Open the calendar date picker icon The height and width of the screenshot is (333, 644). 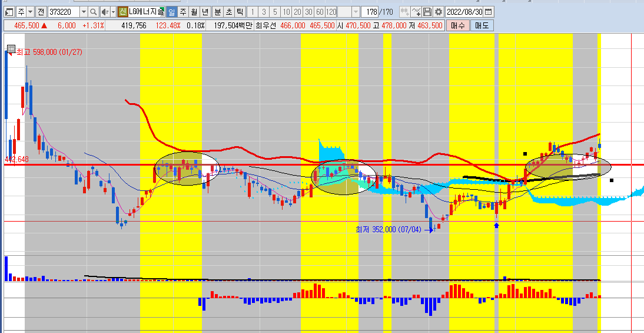click(x=489, y=12)
